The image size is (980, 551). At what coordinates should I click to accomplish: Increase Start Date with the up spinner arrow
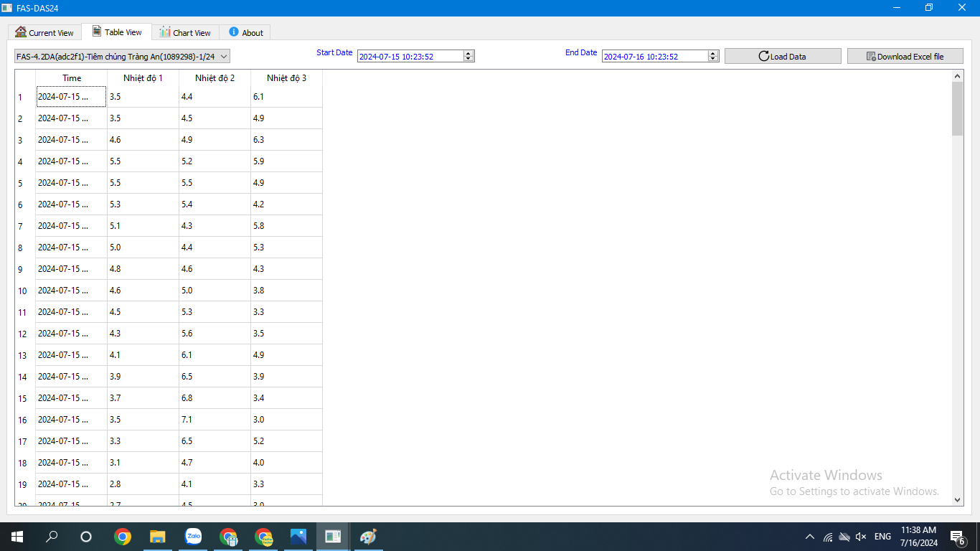click(x=468, y=54)
